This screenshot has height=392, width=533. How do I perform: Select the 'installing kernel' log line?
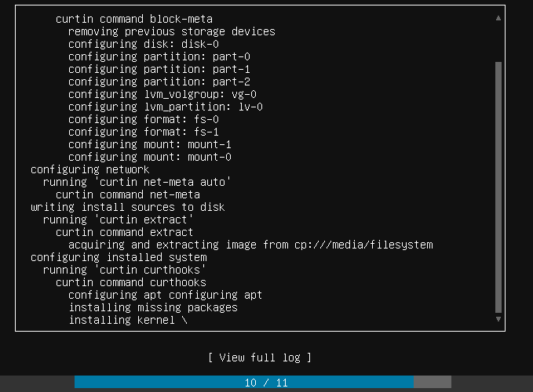point(128,320)
